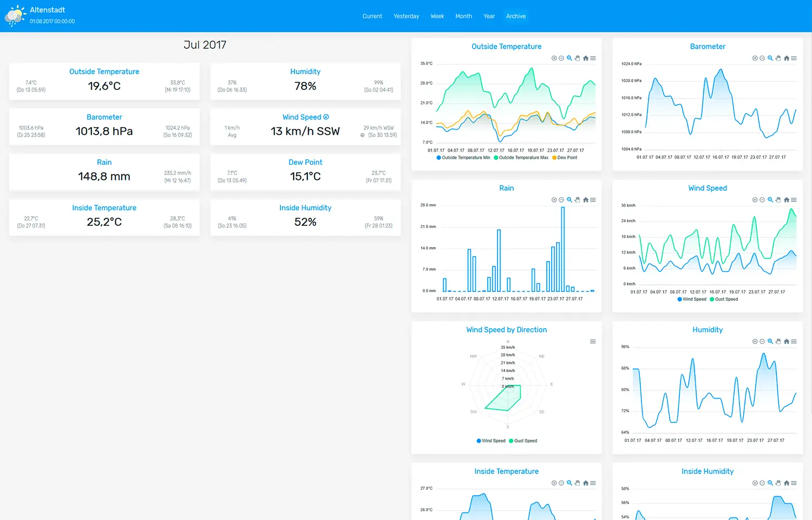Zoom in on the Rain chart

click(x=554, y=200)
